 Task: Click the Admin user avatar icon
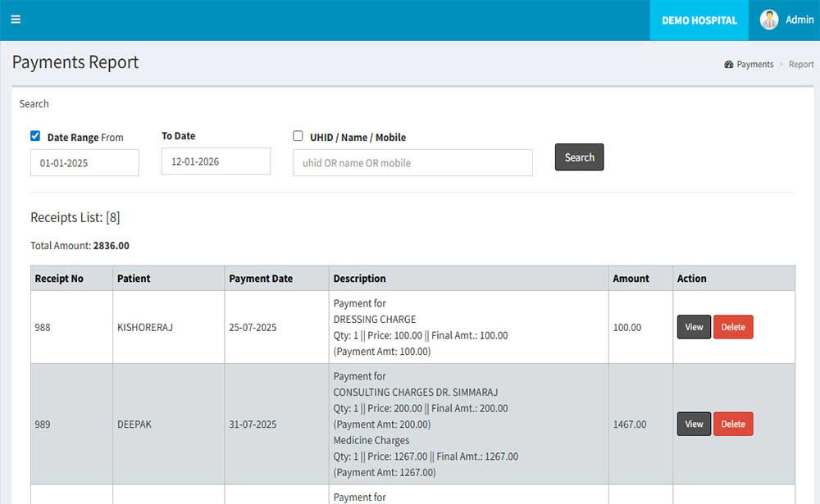click(x=769, y=20)
